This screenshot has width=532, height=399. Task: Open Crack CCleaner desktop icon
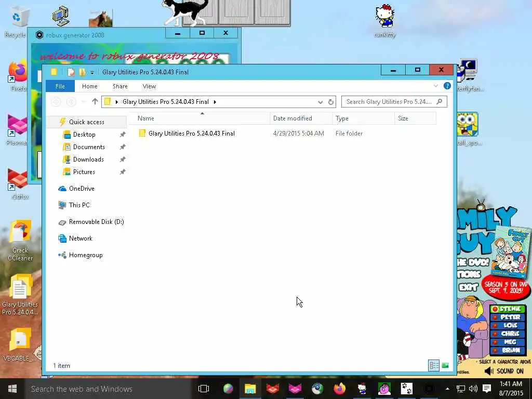(x=20, y=241)
